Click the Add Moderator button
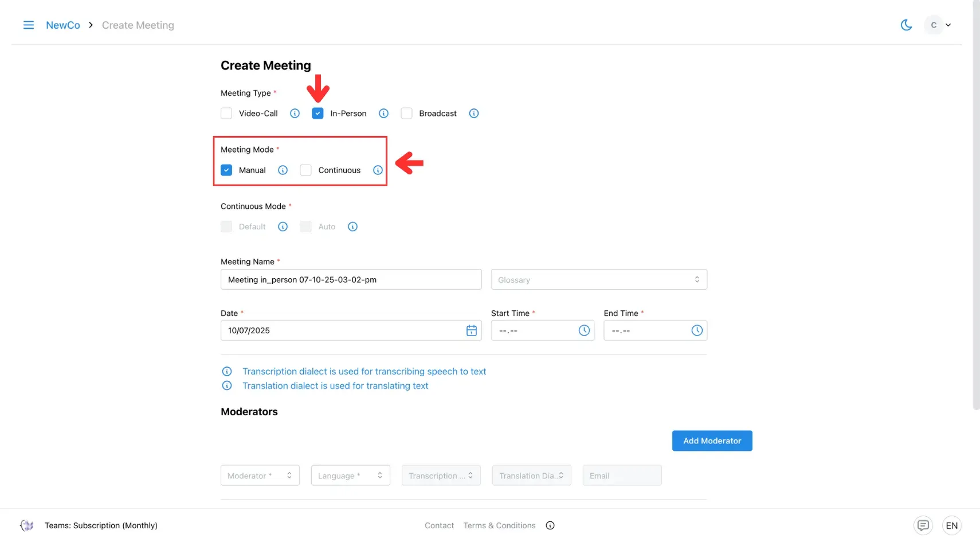The width and height of the screenshot is (980, 542). click(x=712, y=440)
